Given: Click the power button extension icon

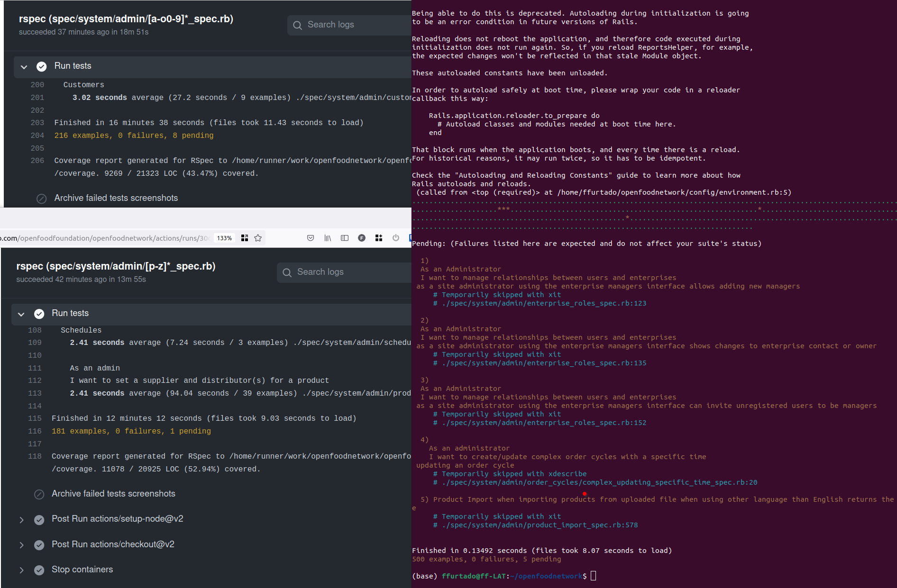Looking at the screenshot, I should [396, 238].
